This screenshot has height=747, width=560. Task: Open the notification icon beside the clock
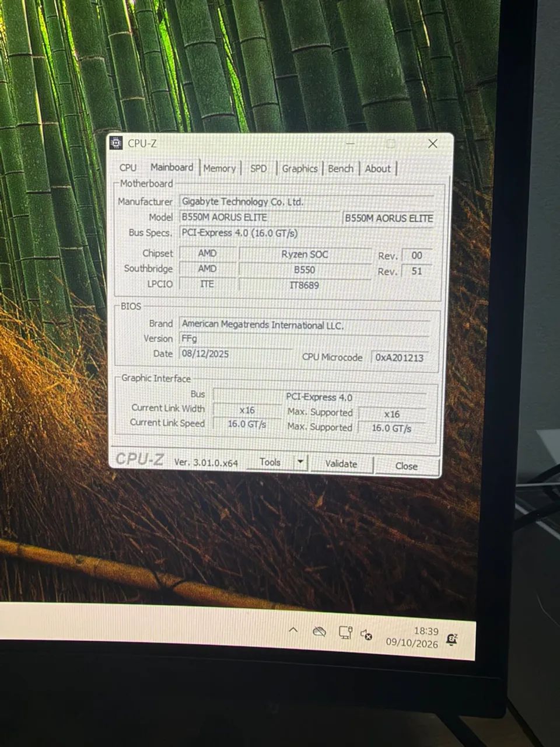[451, 640]
